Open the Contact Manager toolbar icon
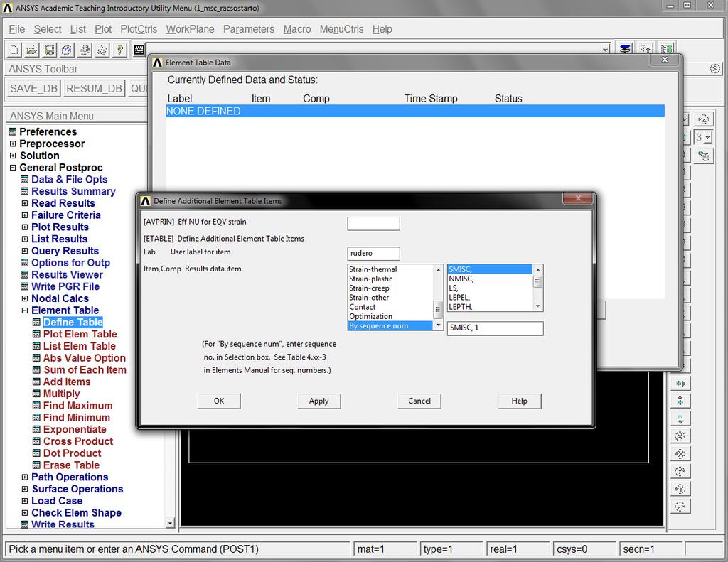The image size is (728, 562). click(666, 49)
